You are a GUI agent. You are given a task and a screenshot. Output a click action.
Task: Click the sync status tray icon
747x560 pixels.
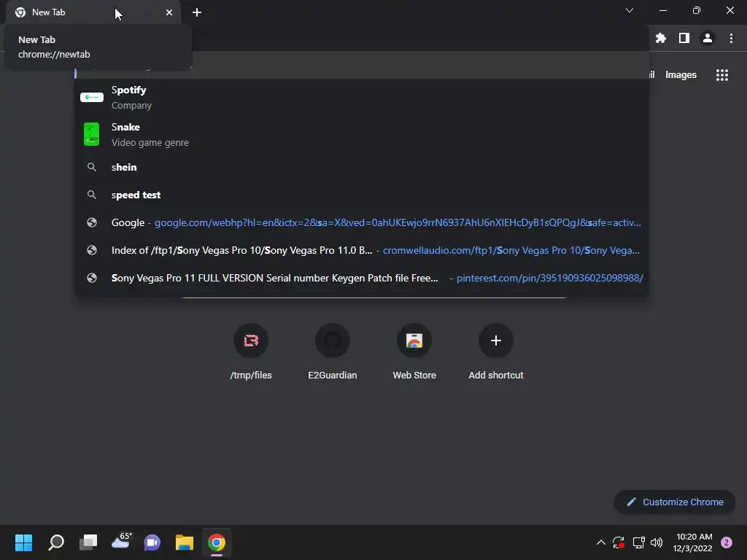619,542
